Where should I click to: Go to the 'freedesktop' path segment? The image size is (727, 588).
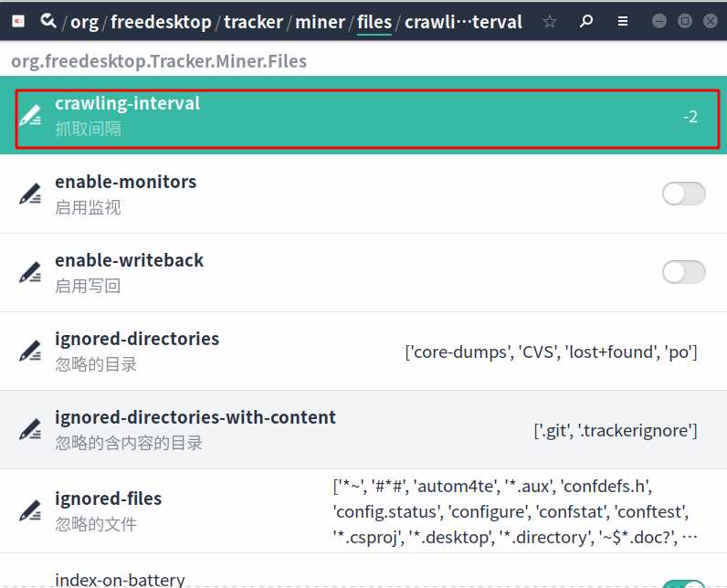tap(161, 21)
